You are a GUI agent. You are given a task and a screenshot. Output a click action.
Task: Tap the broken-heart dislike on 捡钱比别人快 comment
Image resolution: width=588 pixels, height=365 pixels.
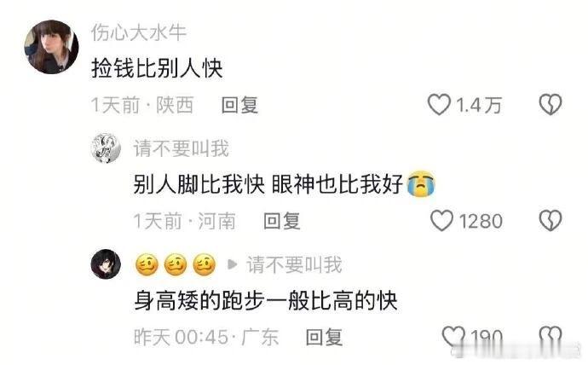[x=551, y=104]
